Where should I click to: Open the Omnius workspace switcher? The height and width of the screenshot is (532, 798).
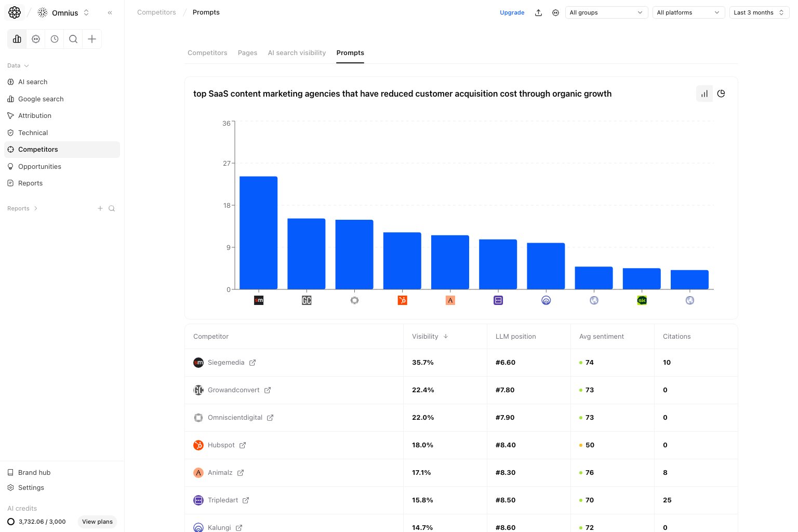64,12
